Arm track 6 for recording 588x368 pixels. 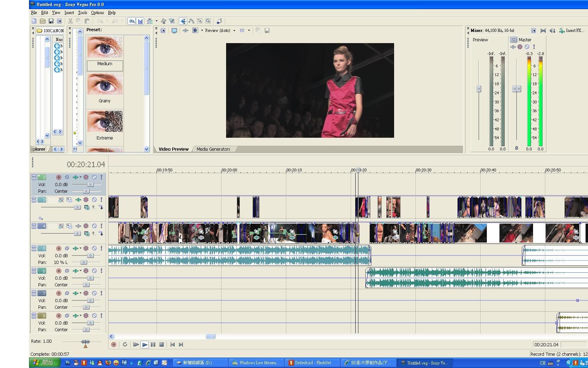59,271
